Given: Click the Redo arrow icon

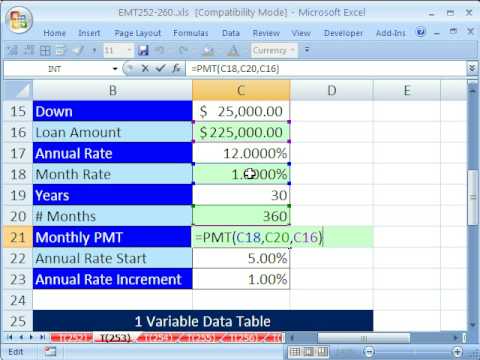Looking at the screenshot, I should (183, 51).
